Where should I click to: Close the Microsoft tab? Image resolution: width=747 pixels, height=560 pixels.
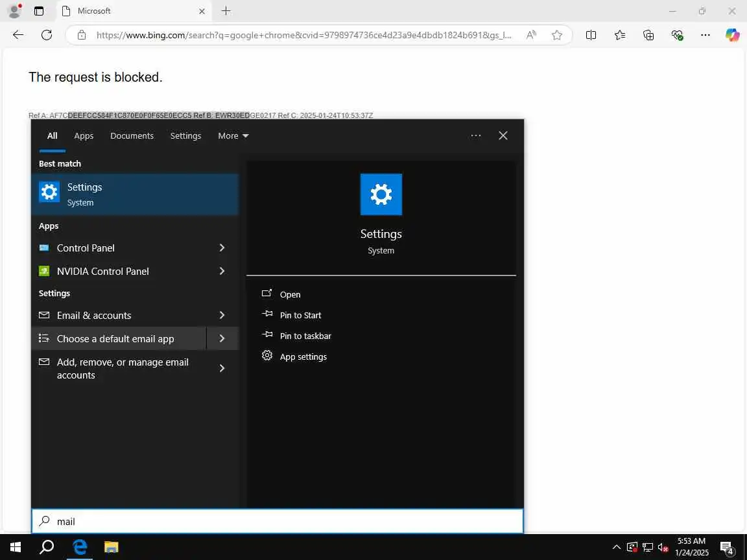(x=202, y=11)
